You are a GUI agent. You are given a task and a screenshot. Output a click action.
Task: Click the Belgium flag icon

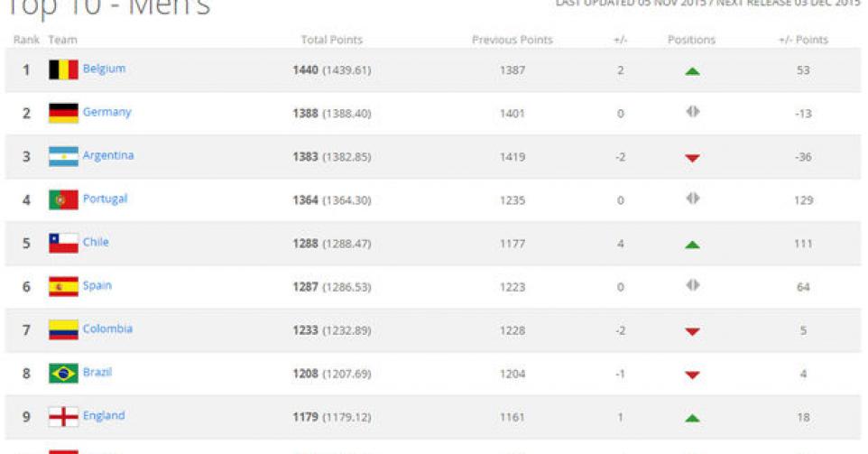pyautogui.click(x=63, y=69)
